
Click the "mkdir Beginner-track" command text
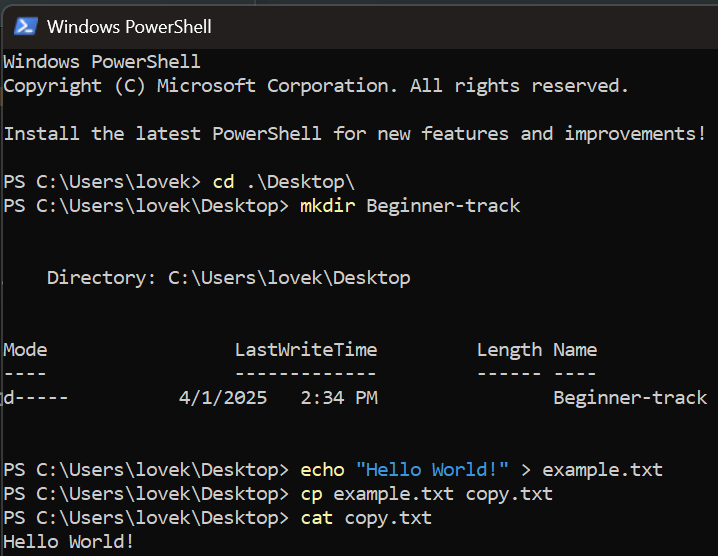click(x=410, y=206)
